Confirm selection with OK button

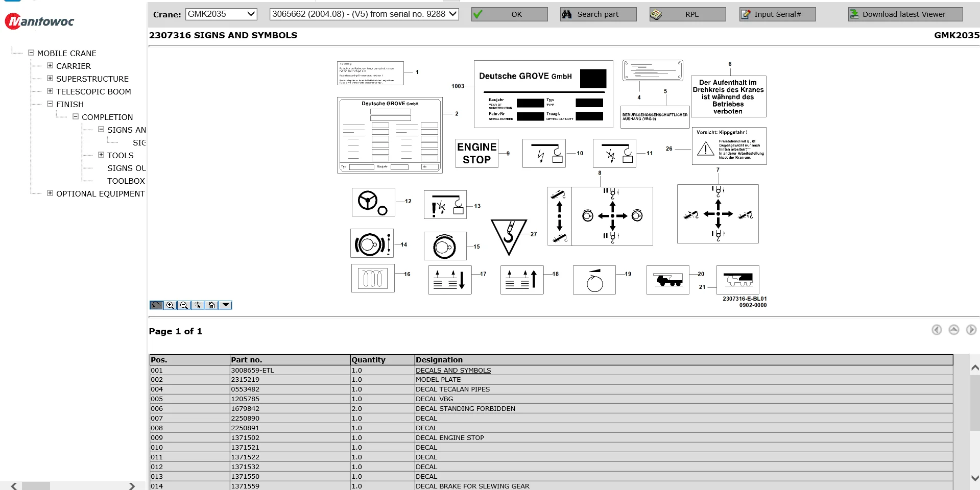click(510, 14)
